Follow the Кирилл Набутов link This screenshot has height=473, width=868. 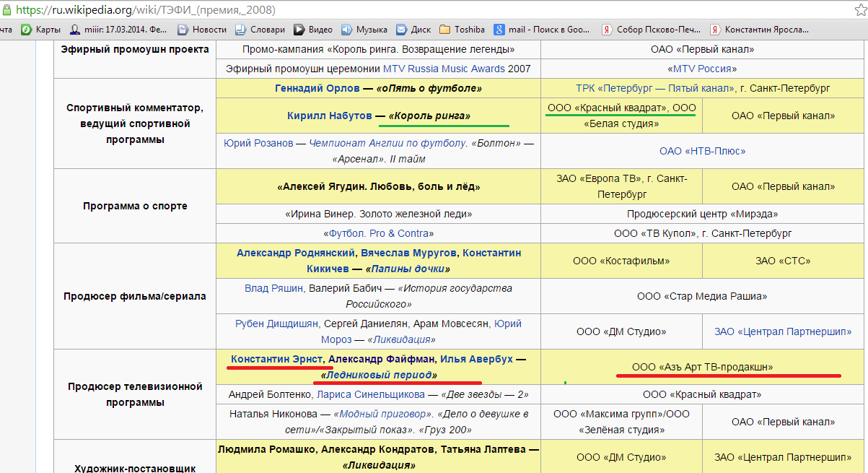click(x=329, y=116)
